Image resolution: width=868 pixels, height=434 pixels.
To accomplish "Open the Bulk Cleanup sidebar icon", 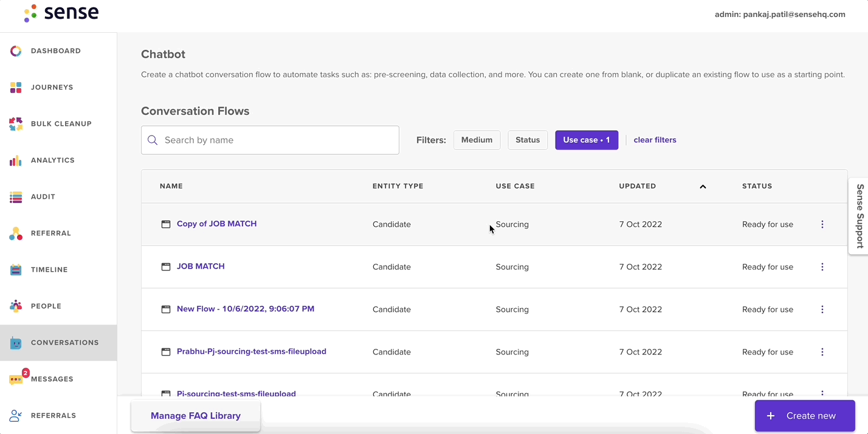I will pos(16,124).
